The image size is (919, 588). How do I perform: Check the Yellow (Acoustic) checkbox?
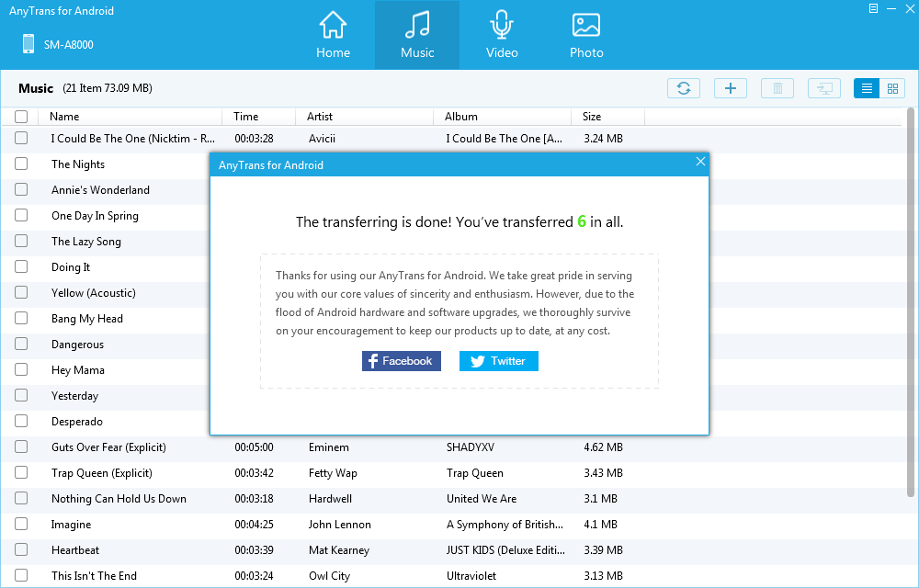(21, 293)
